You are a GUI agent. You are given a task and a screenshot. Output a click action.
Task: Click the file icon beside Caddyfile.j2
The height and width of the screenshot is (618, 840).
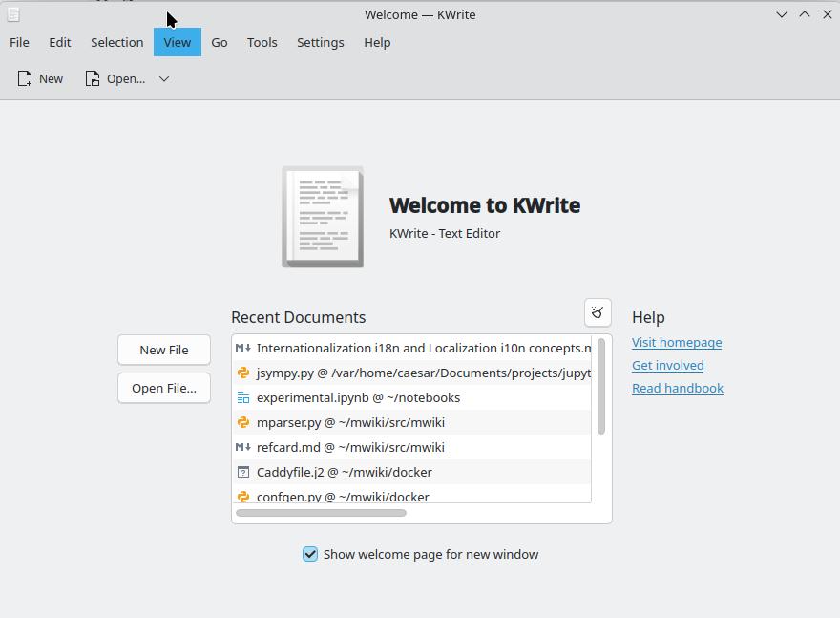(x=243, y=473)
